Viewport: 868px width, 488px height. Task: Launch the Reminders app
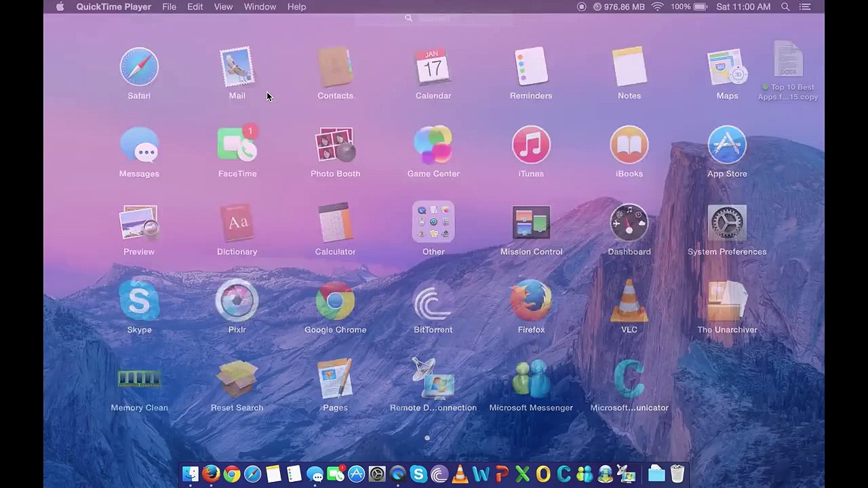coord(531,67)
